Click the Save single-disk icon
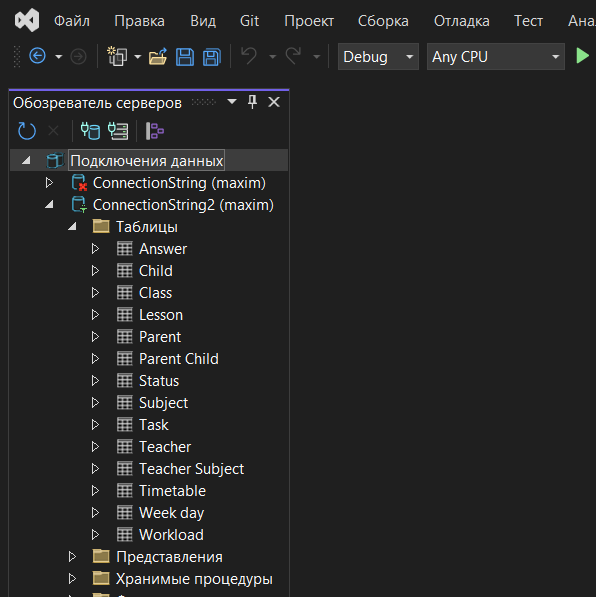Viewport: 596px width, 597px height. (x=185, y=57)
